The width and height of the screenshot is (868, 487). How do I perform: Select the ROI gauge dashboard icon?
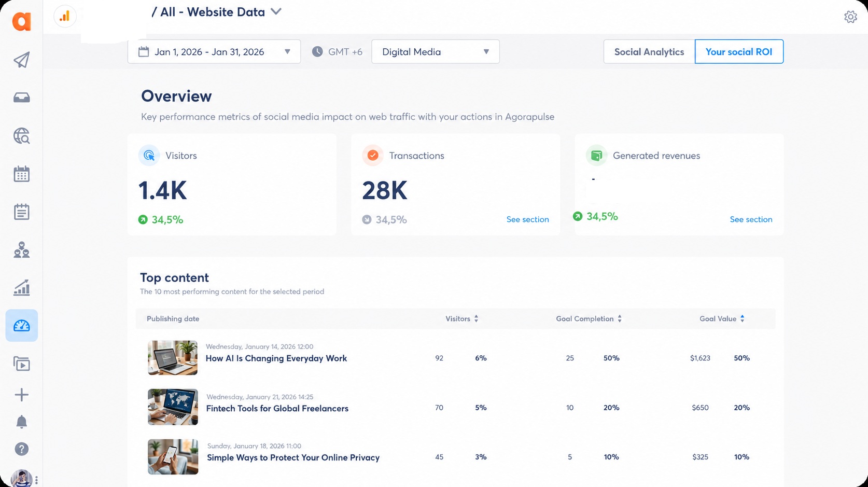pyautogui.click(x=21, y=326)
